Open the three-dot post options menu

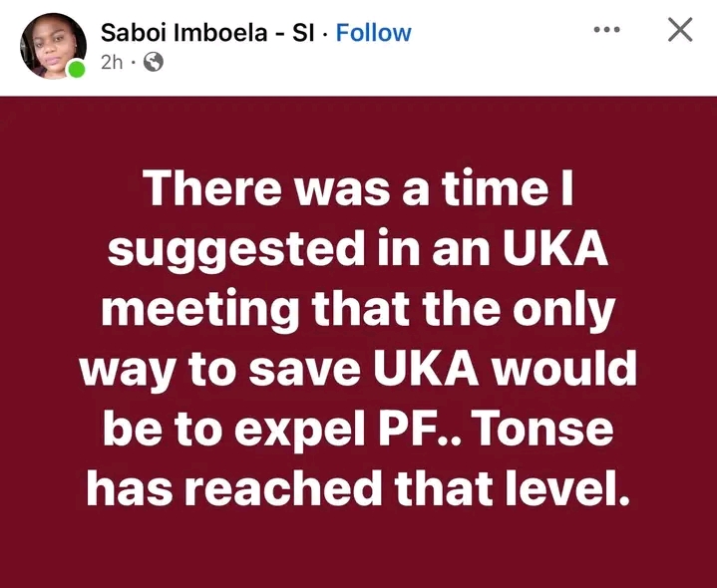[x=606, y=31]
